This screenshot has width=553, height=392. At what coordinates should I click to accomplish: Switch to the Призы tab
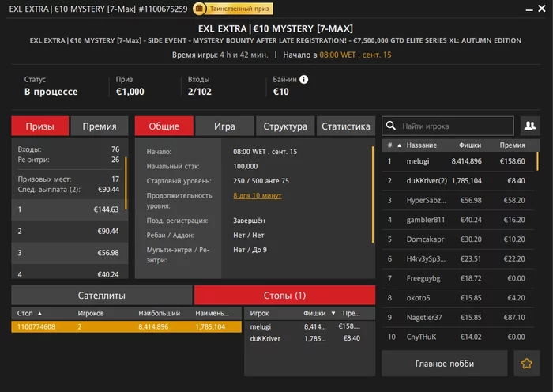point(39,126)
